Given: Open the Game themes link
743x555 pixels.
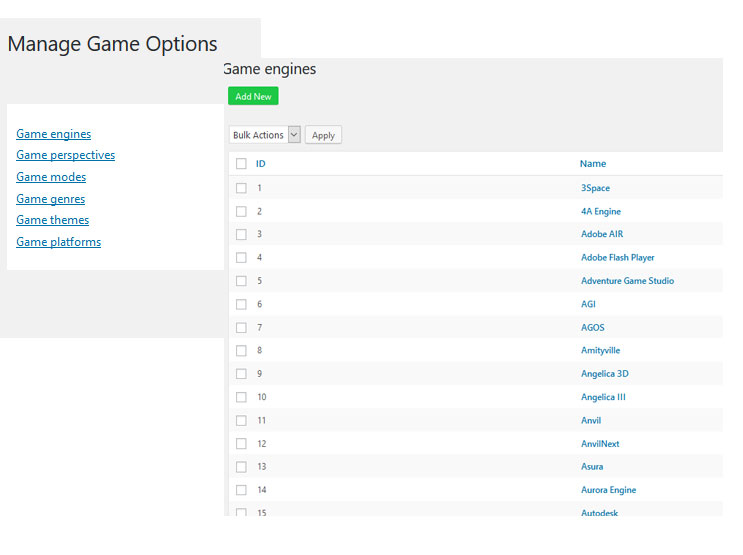Looking at the screenshot, I should click(52, 220).
